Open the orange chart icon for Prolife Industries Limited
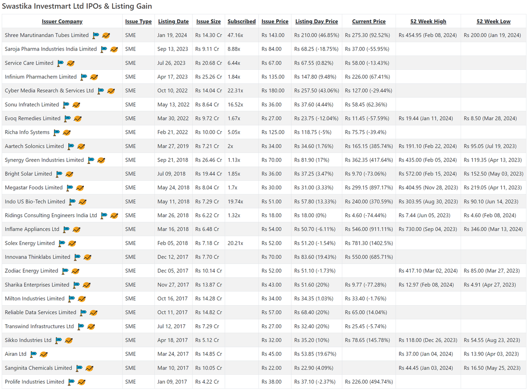This screenshot has width=532, height=392. pos(81,382)
